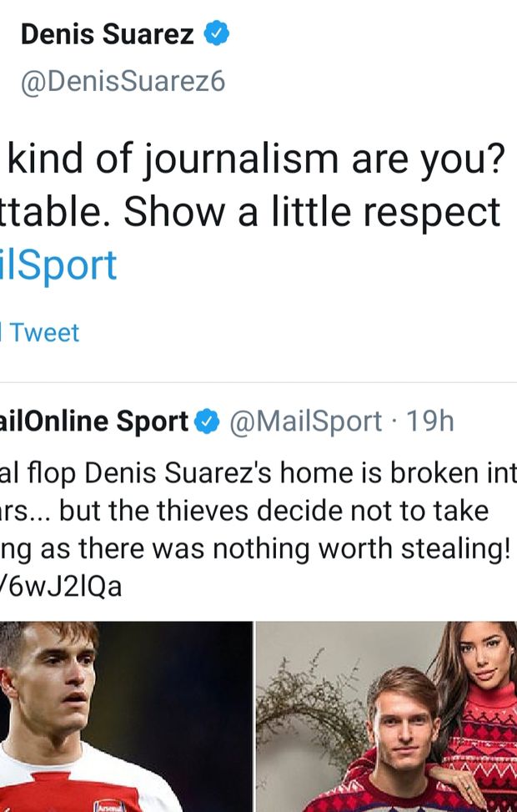The width and height of the screenshot is (517, 812).
Task: Click the verified badge beside Denis Suarez
Action: pyautogui.click(x=217, y=35)
